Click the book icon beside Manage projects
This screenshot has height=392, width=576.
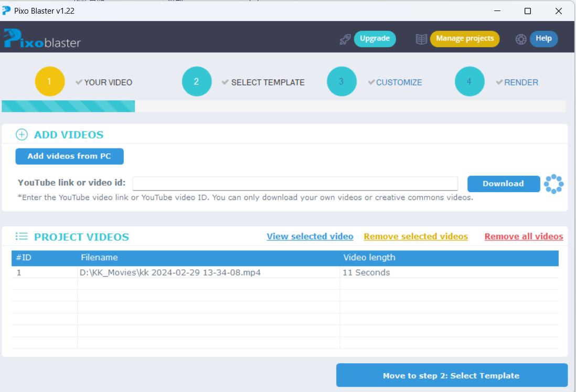[421, 39]
